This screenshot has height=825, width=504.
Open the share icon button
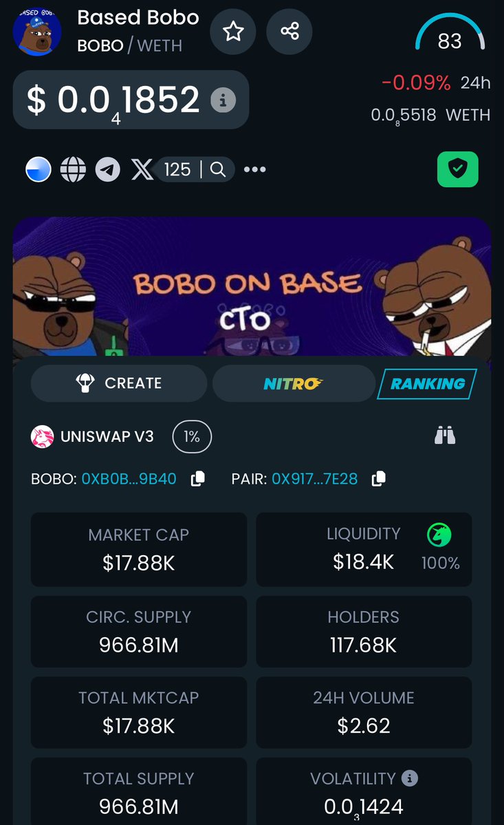click(x=289, y=32)
